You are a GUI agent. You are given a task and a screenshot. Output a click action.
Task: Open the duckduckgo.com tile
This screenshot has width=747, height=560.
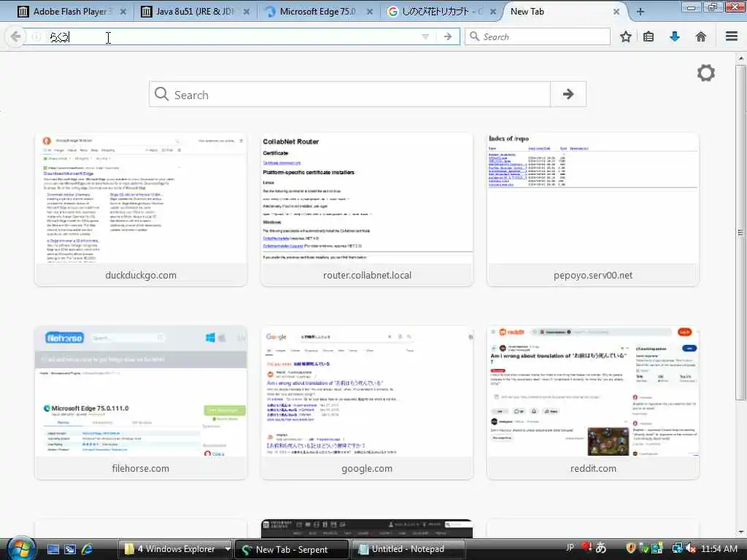(141, 209)
